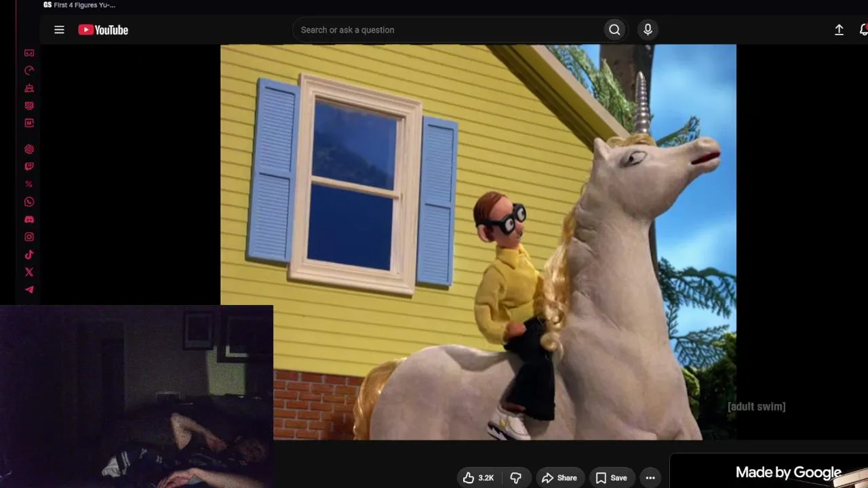The height and width of the screenshot is (488, 868).
Task: Open Instagram from the browser sidebar
Action: click(x=29, y=237)
